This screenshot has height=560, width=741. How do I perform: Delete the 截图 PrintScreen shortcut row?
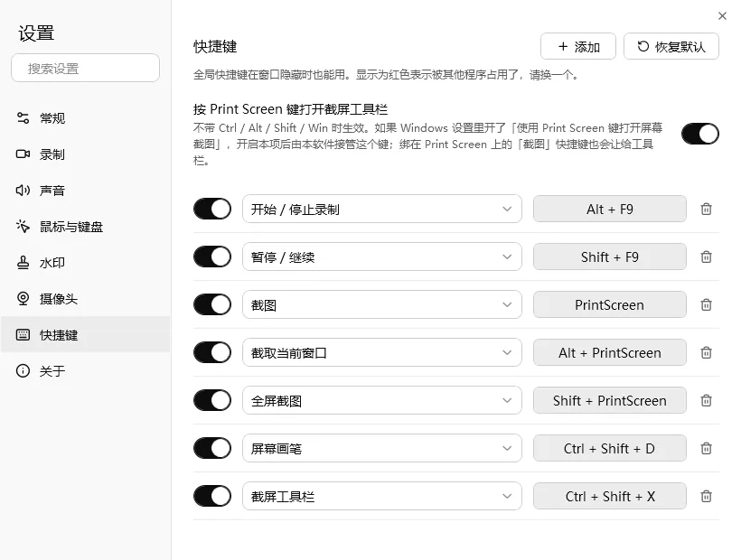[x=706, y=304]
